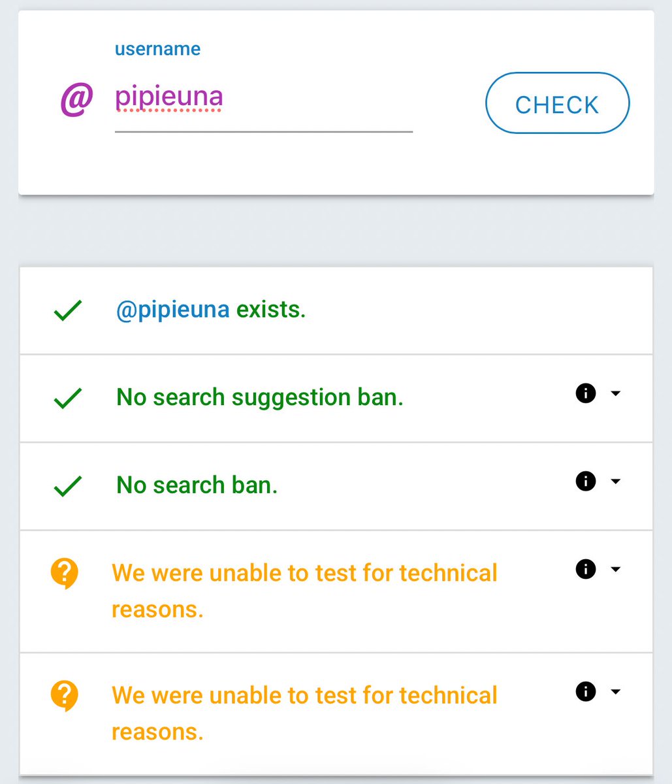672x784 pixels.
Task: Click info icon for search suggestion ban
Action: (586, 393)
